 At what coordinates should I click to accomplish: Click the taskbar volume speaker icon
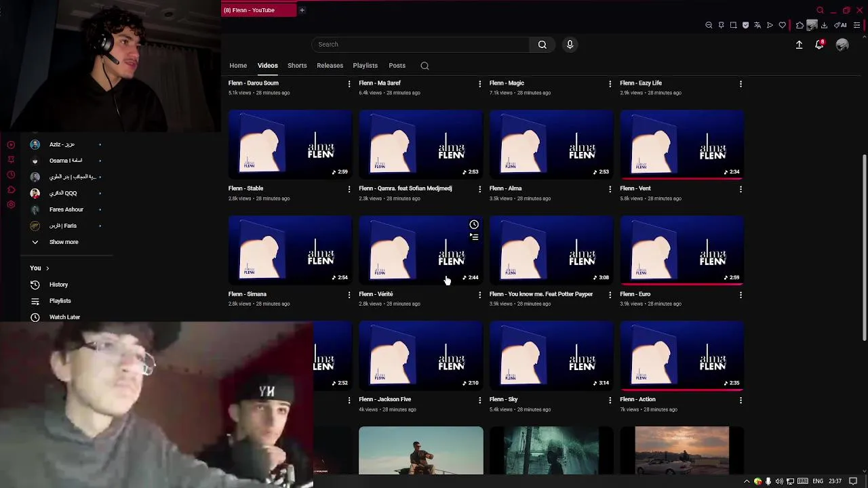(779, 481)
